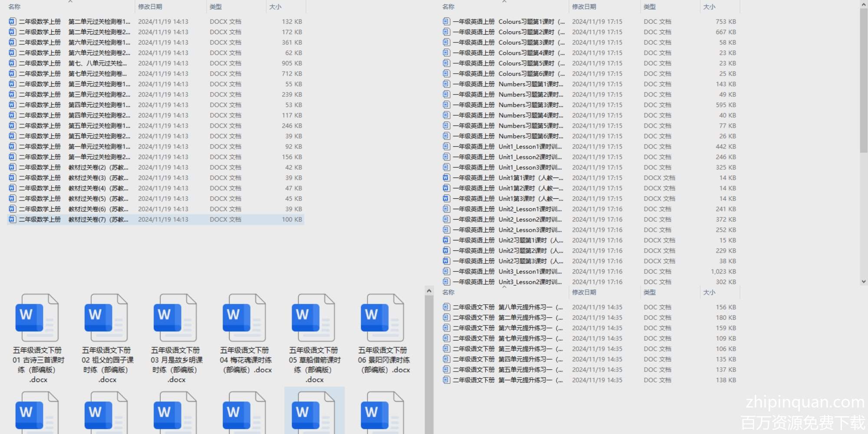Click the Word icon of Unit1第2课时 file
The height and width of the screenshot is (434, 868).
coord(446,188)
